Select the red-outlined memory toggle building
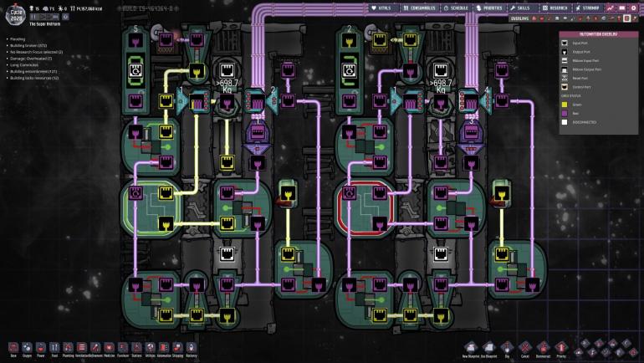The height and width of the screenshot is (363, 644). click(x=365, y=208)
